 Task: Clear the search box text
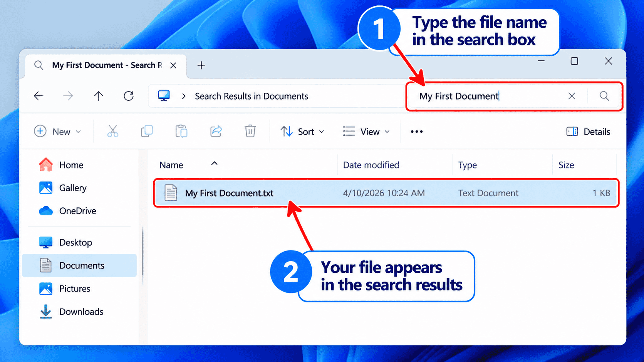point(572,96)
